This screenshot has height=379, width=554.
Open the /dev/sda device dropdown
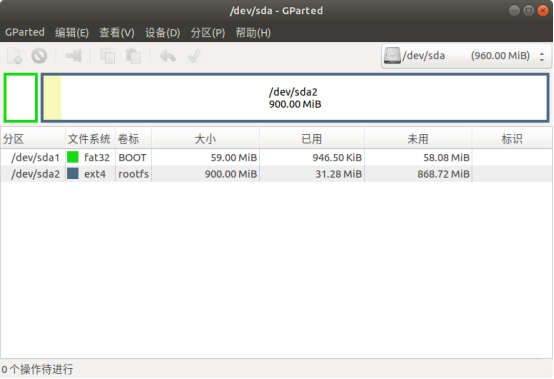(x=466, y=56)
